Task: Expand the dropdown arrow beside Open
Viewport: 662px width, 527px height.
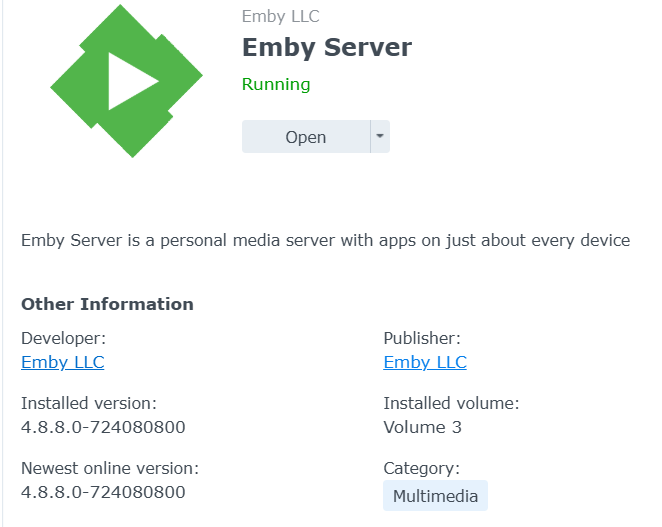Action: [x=380, y=137]
